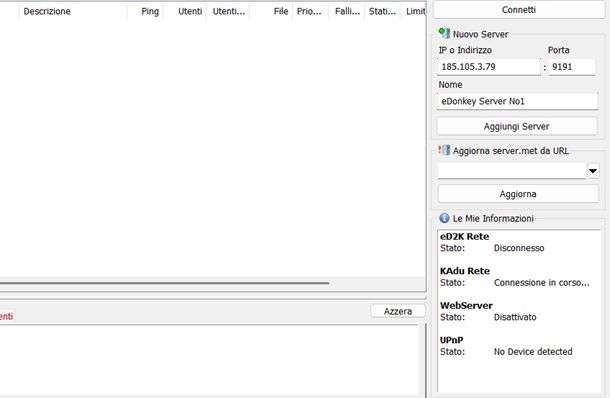
Task: Click the Connetti button
Action: tap(519, 10)
